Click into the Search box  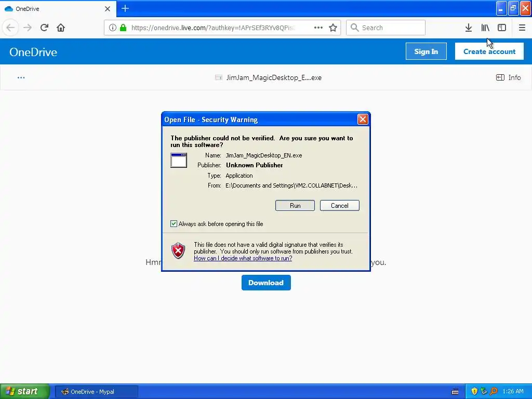(x=385, y=28)
